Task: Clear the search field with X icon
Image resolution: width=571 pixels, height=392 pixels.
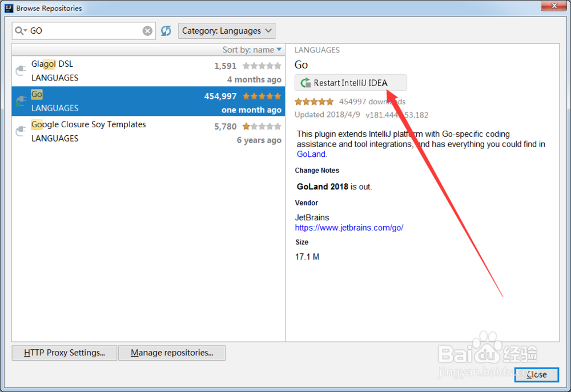Action: coord(147,31)
